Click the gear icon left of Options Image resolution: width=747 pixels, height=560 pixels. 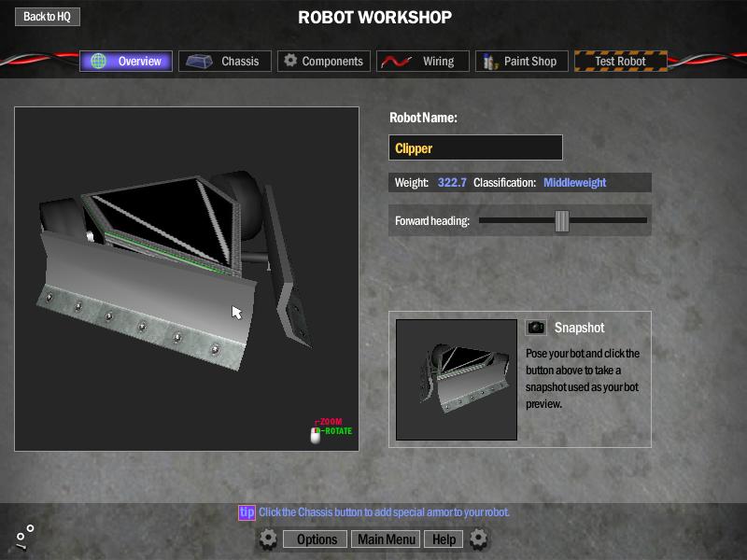268,539
